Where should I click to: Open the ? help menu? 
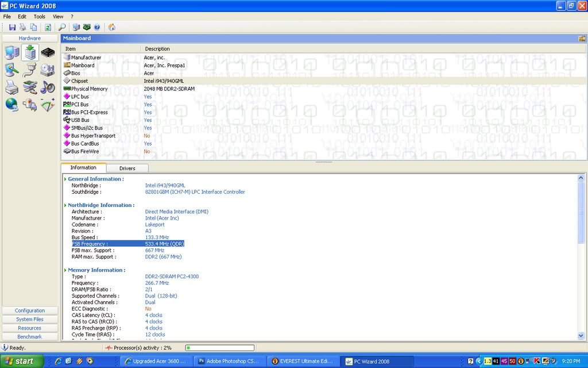72,17
